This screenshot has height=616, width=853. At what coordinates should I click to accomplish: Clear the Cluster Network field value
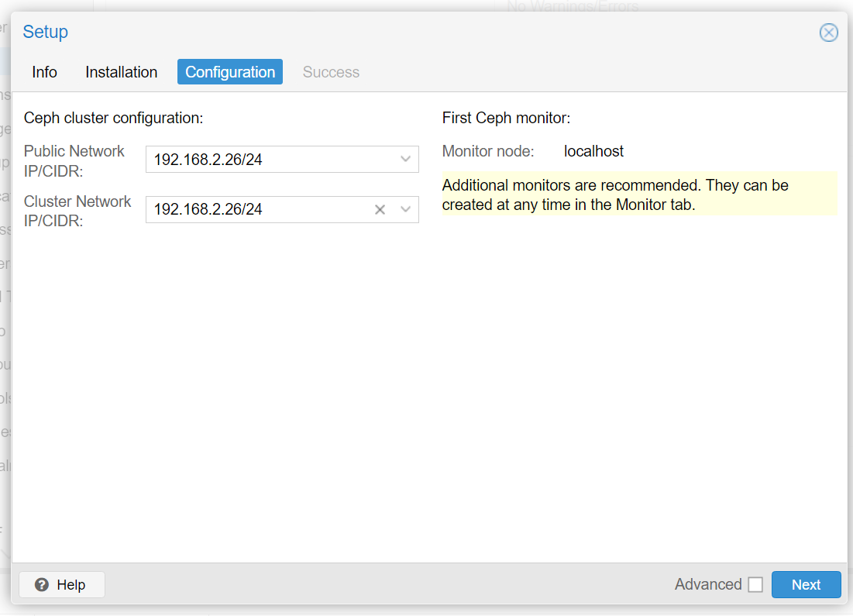tap(380, 209)
